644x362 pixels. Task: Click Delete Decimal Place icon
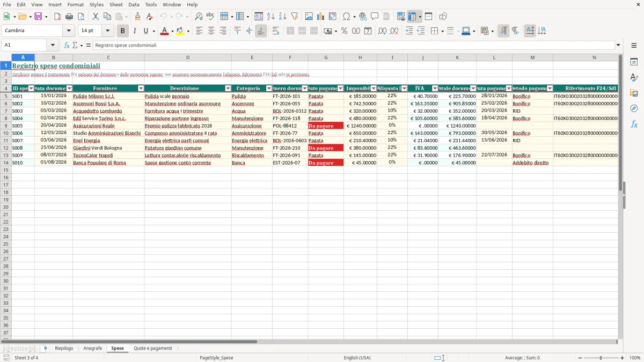click(x=394, y=31)
